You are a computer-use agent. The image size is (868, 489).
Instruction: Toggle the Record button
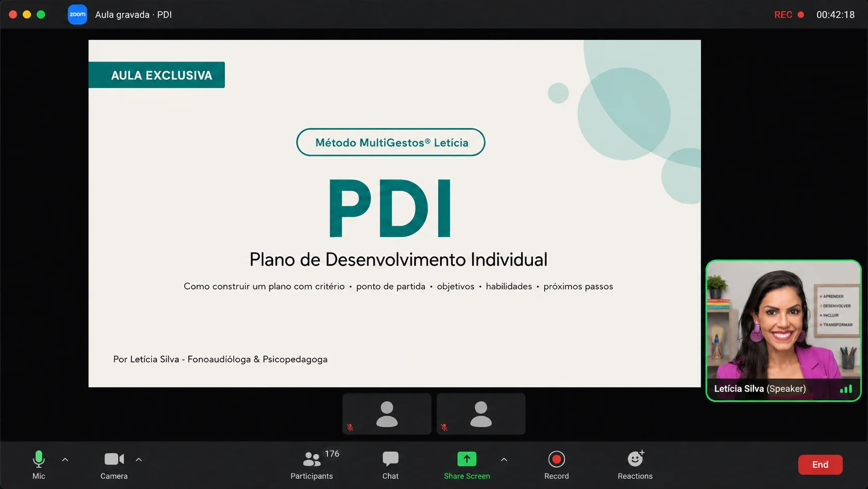pyautogui.click(x=557, y=465)
